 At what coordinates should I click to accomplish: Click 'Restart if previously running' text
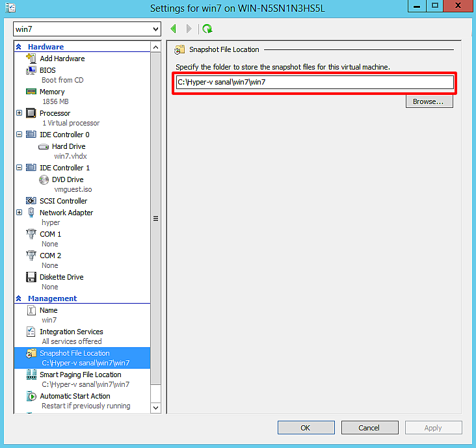click(x=86, y=406)
